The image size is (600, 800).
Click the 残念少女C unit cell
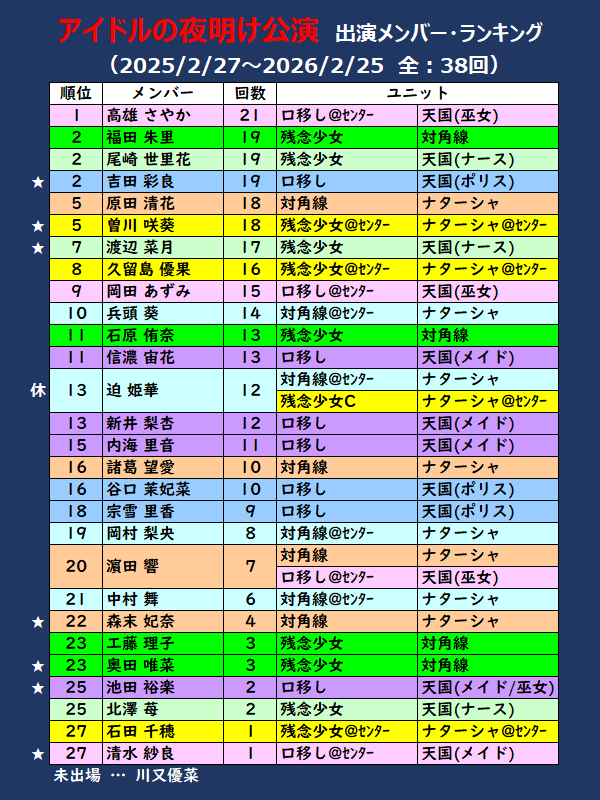click(x=347, y=402)
